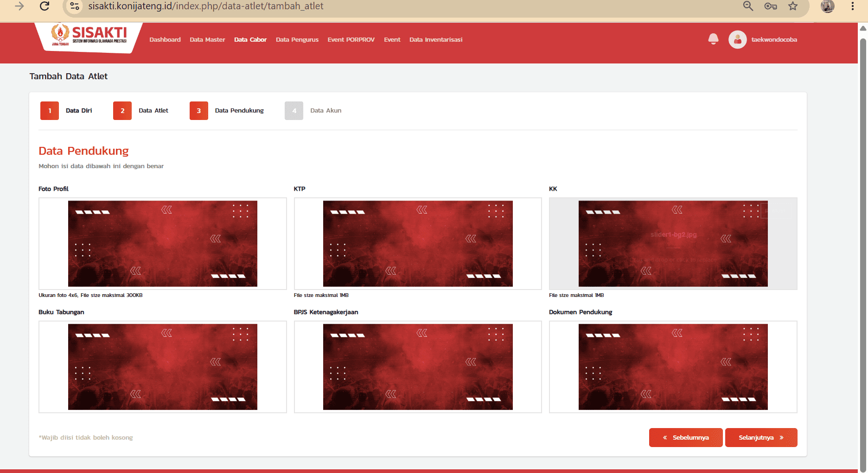Open the Chrome three-dot menu

click(x=852, y=6)
